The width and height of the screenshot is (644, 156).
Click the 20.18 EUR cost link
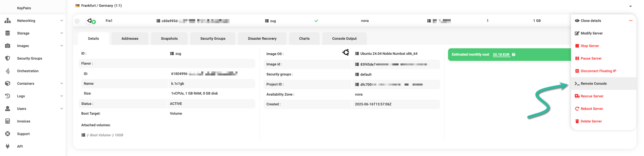coord(501,55)
